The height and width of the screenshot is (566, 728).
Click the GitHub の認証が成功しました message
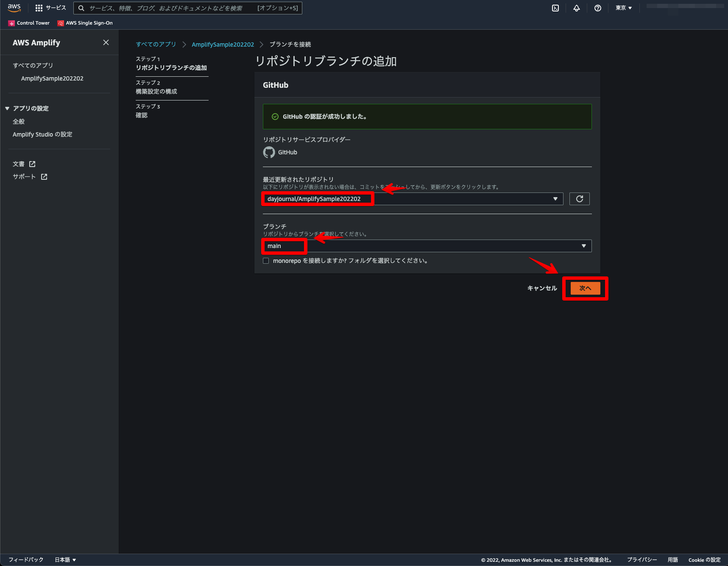tap(325, 117)
